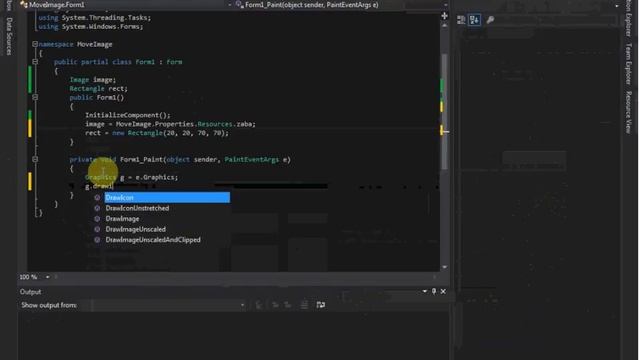
Task: Close the Output panel
Action: click(x=443, y=291)
